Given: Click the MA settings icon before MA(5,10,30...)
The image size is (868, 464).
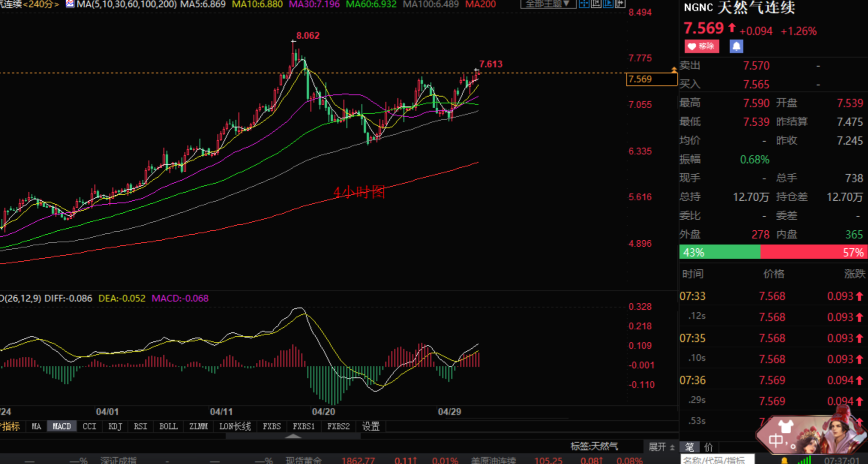Looking at the screenshot, I should click(x=70, y=4).
